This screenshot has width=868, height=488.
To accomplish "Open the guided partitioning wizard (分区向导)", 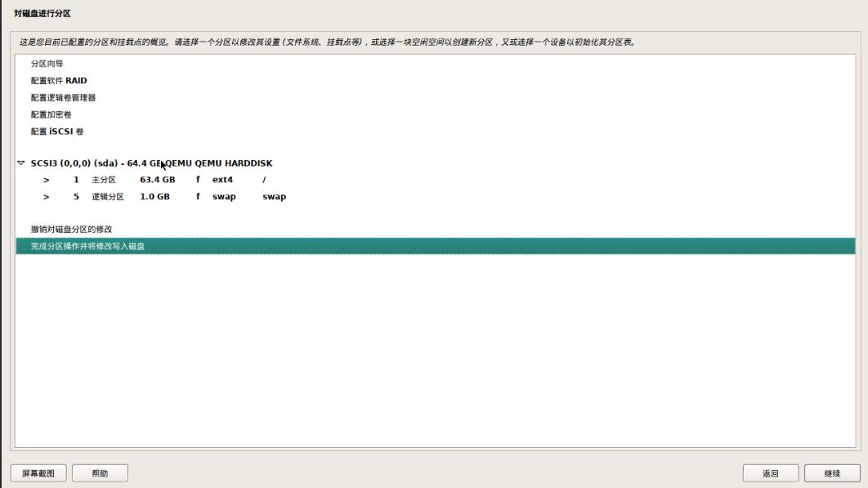I will (x=47, y=62).
